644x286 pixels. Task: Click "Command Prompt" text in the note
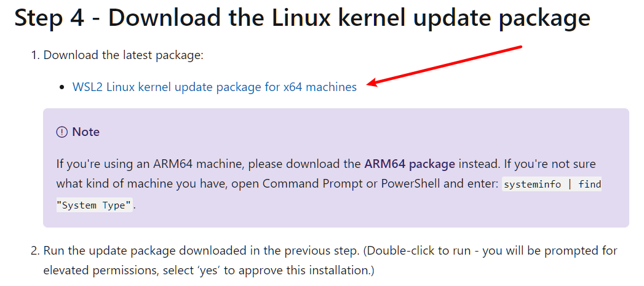301,183
